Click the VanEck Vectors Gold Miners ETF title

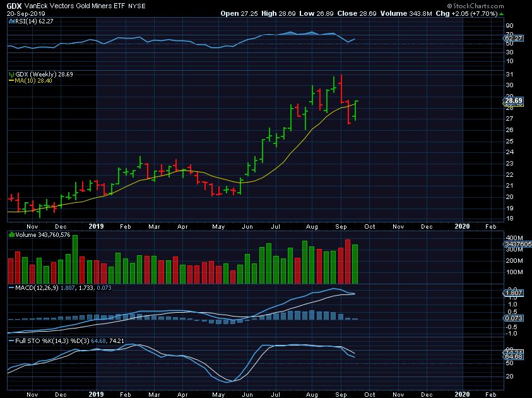tap(74, 6)
